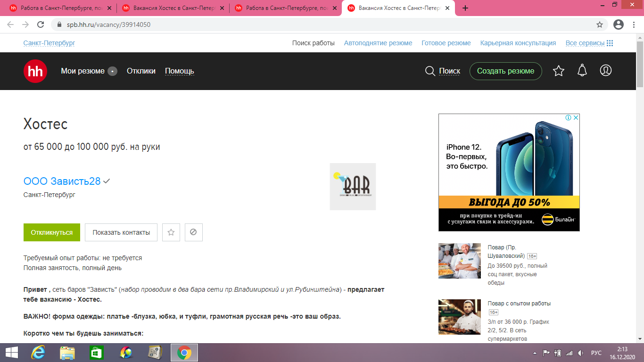Close the first browser tab

[109, 8]
